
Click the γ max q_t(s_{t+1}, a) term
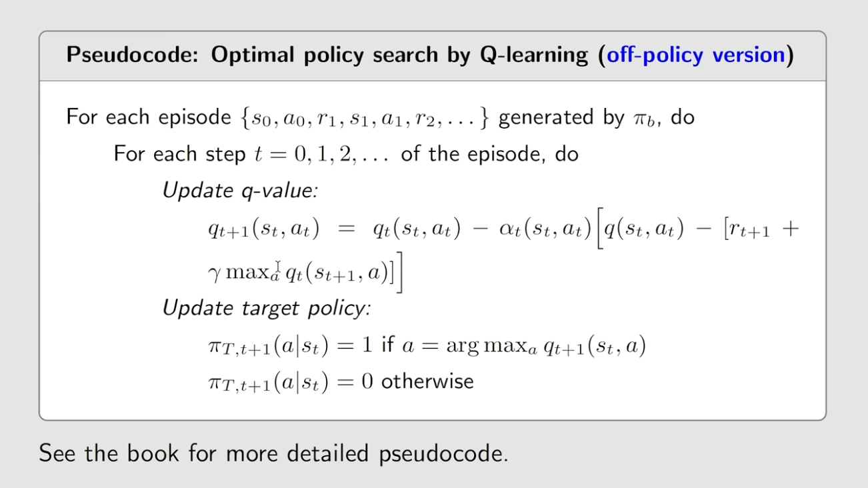[x=300, y=273]
